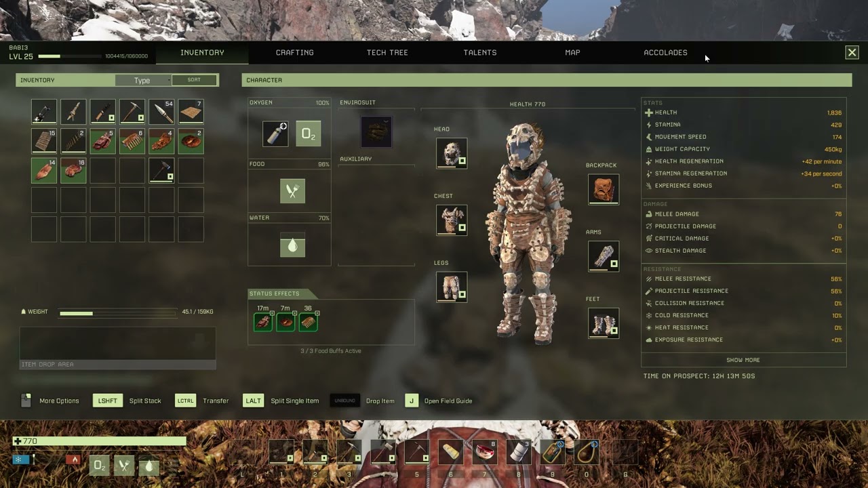Select the raw meat stack of 5
Screen dimensions: 868x488
pyautogui.click(x=103, y=141)
